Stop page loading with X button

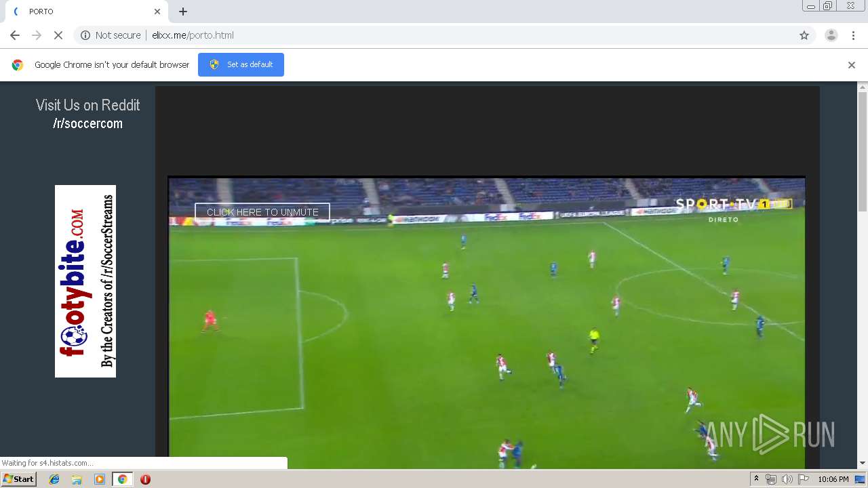click(58, 35)
